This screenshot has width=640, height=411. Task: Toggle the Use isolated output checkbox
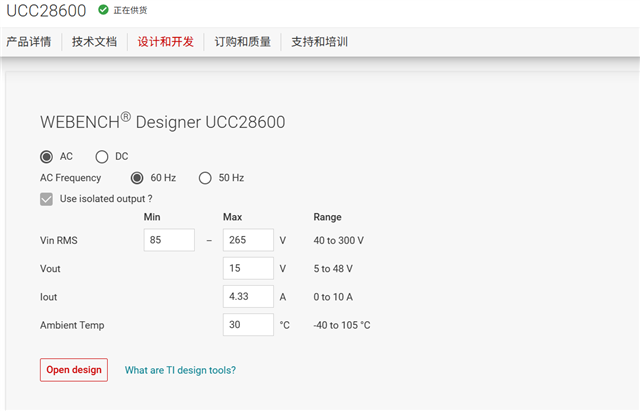point(46,199)
